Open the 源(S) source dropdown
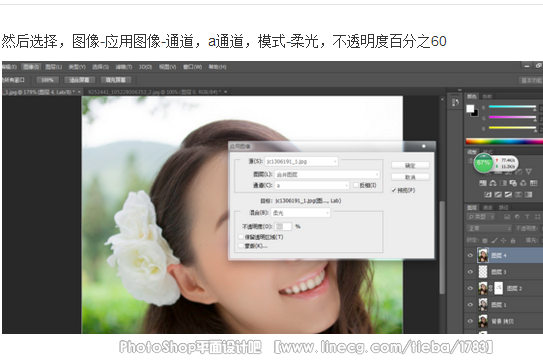The image size is (543, 364). pos(301,161)
